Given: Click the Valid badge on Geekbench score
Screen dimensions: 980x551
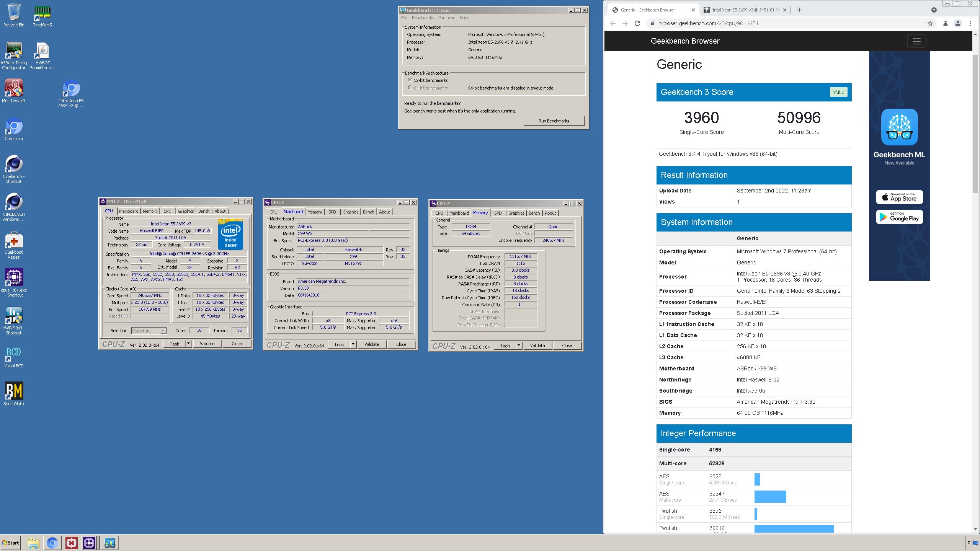Looking at the screenshot, I should click(x=838, y=92).
